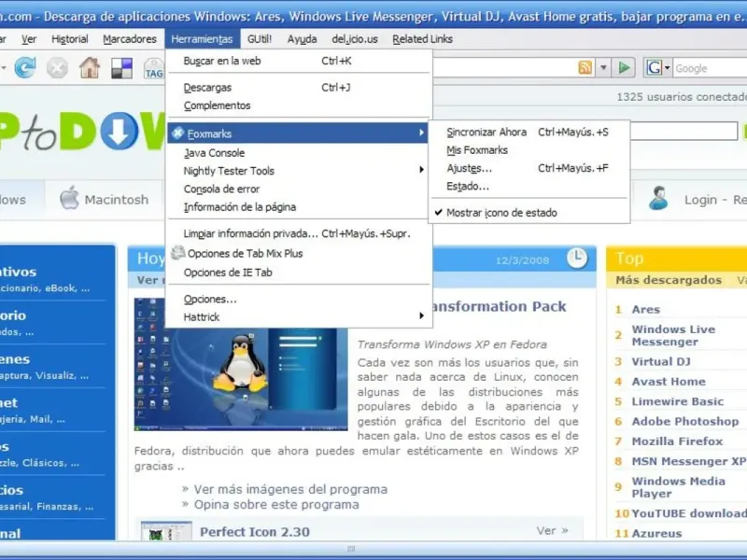747x560 pixels.
Task: Open Ver más imágenes del programa link
Action: pyautogui.click(x=290, y=489)
